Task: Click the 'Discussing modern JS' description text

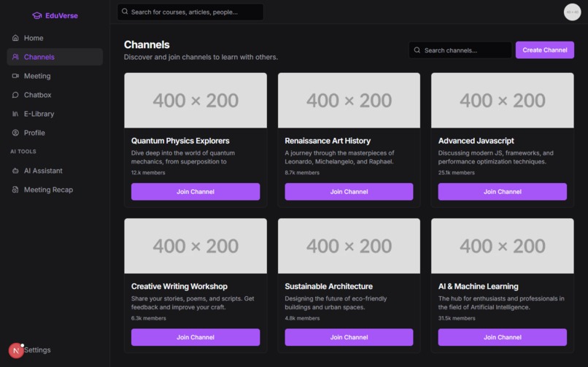Action: coord(496,157)
